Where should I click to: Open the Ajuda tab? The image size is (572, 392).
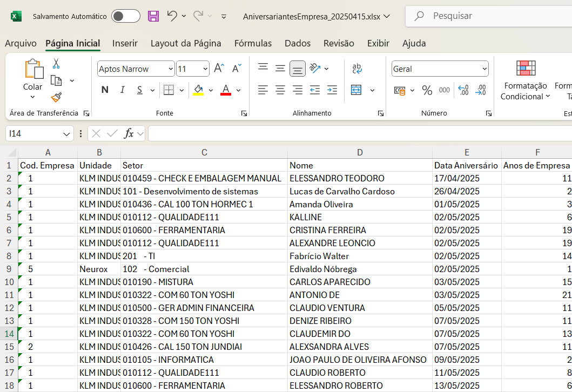(x=414, y=43)
